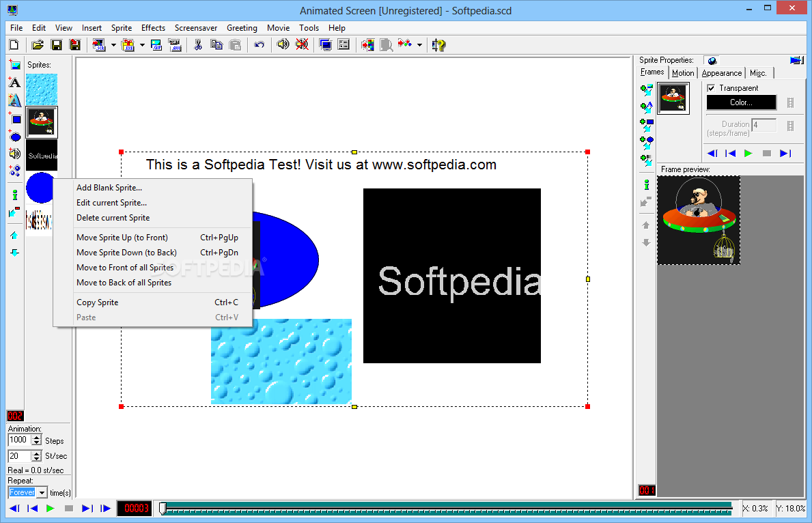Add sound sprite from left toolbar
This screenshot has width=812, height=523.
(x=15, y=153)
